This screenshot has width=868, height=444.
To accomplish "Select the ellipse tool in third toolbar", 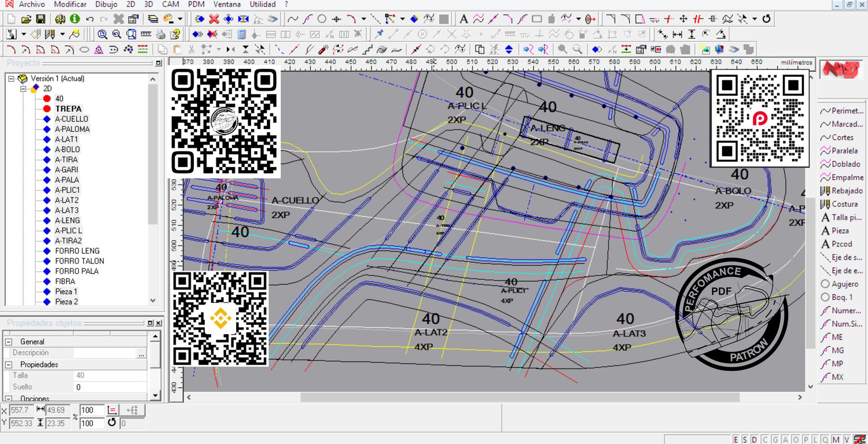I will click(x=84, y=49).
